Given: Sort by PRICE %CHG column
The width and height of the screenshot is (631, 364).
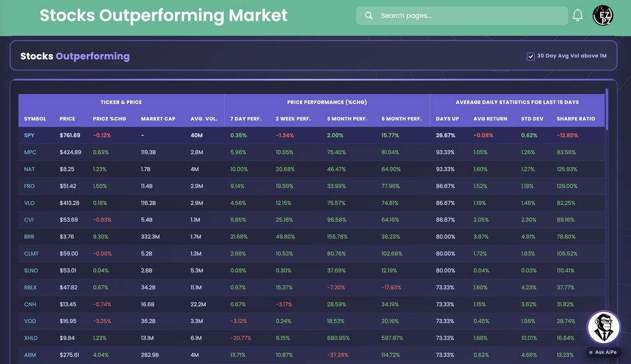Looking at the screenshot, I should (110, 119).
